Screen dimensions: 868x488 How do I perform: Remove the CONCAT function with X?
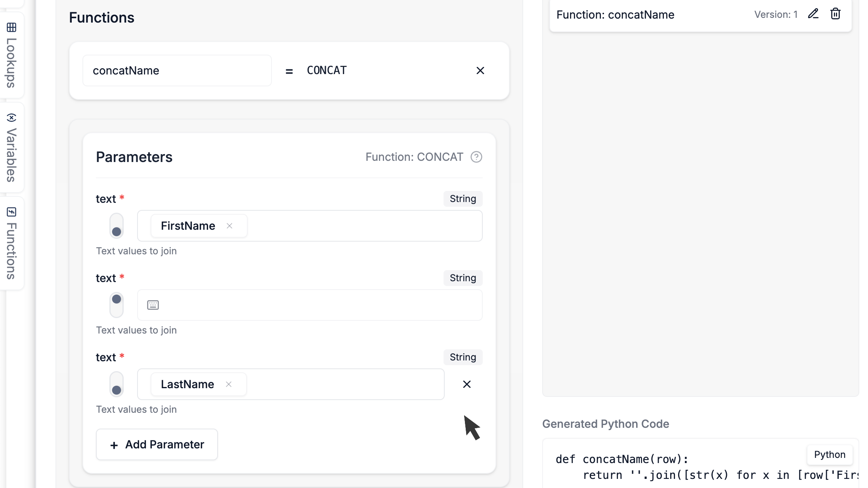point(480,71)
